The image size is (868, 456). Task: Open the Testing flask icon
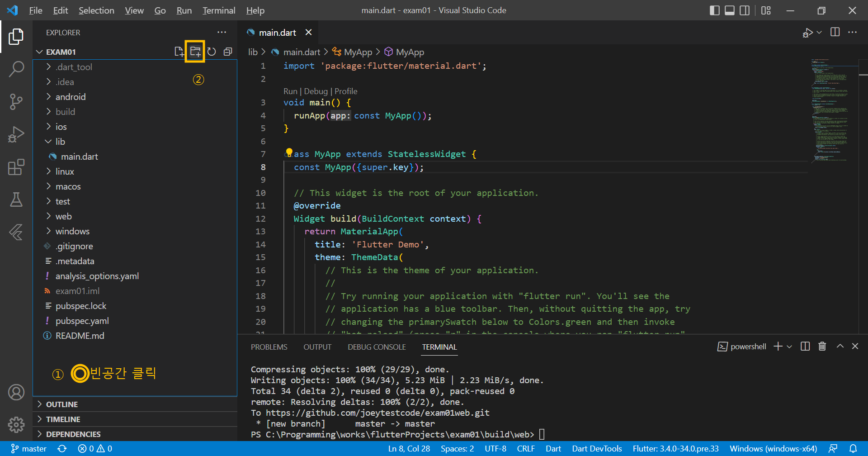(x=16, y=199)
